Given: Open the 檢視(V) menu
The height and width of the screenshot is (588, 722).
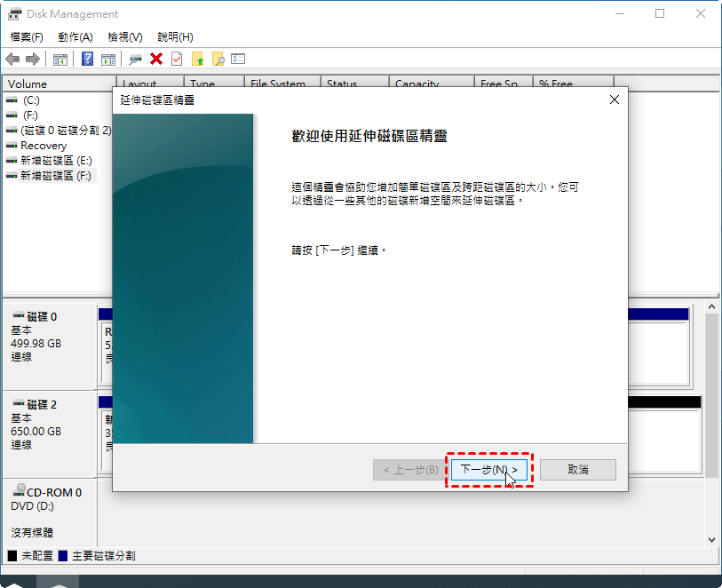Looking at the screenshot, I should [125, 37].
